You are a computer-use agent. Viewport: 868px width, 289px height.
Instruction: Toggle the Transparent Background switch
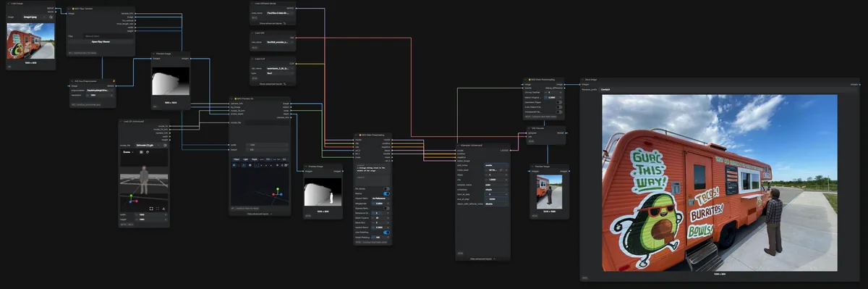point(559,112)
